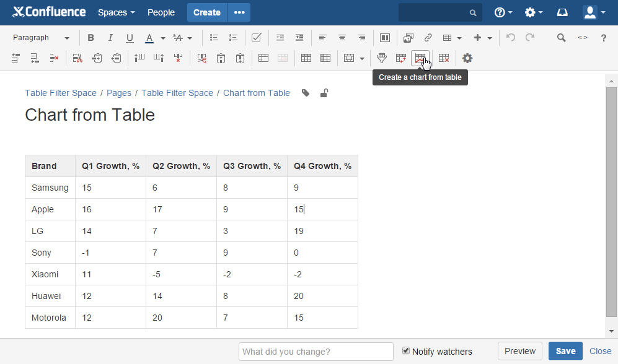Click the remove table icon

[444, 58]
